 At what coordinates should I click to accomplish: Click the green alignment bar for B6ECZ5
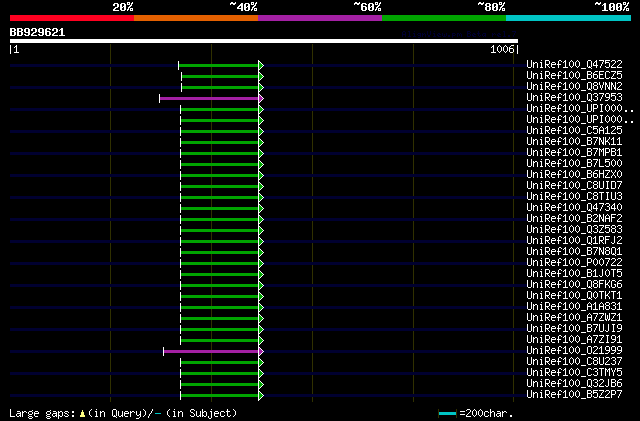pyautogui.click(x=220, y=76)
